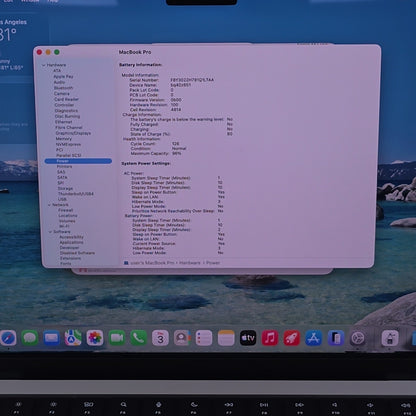Click Hardware in the bottom path bar
The image size is (416, 416).
(190, 263)
